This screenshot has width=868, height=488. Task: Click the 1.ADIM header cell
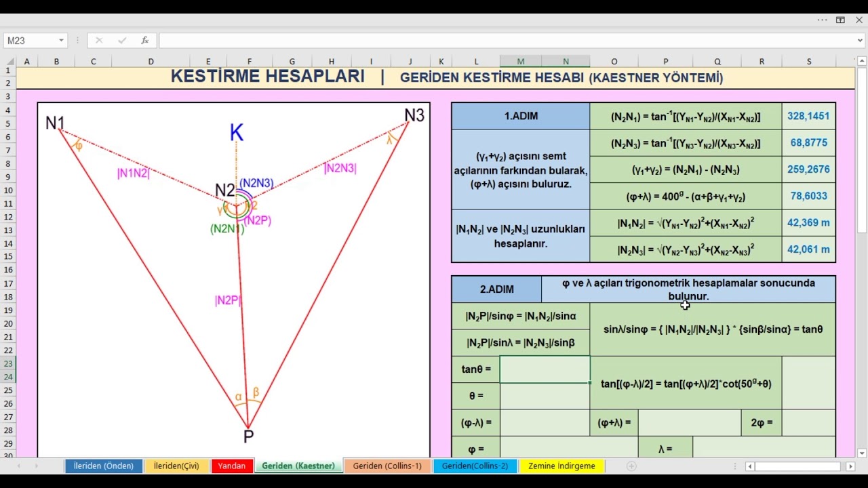pyautogui.click(x=521, y=116)
